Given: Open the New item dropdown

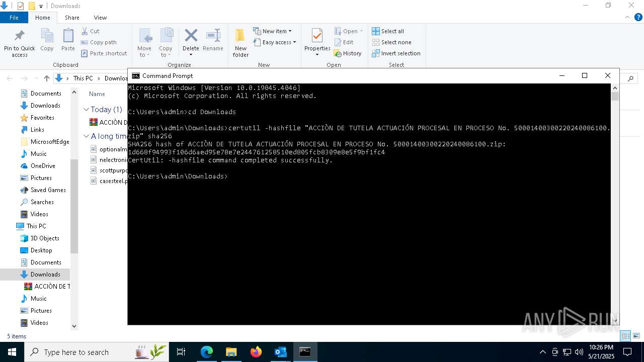Looking at the screenshot, I should point(272,31).
